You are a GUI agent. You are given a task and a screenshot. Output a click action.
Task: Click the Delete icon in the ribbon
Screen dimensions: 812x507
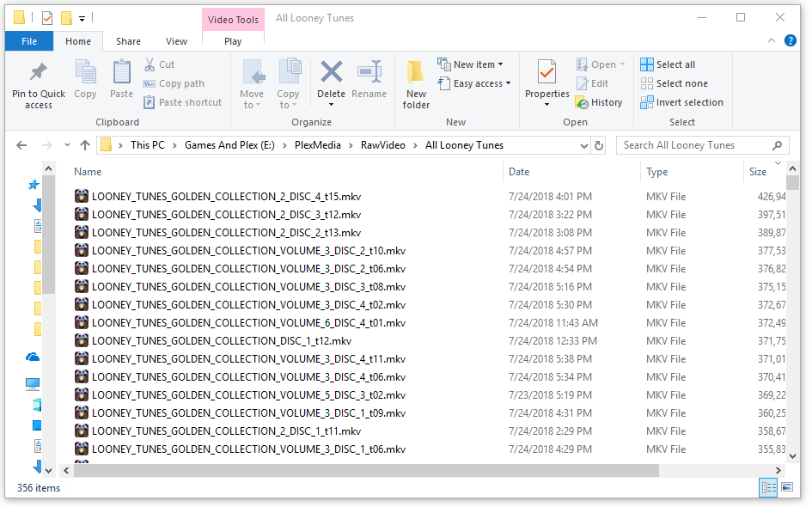[x=331, y=72]
